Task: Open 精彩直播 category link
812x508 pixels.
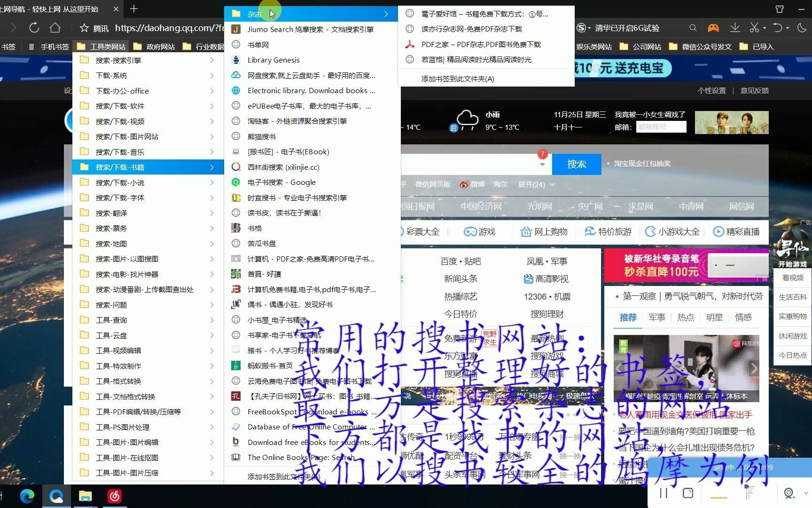Action: click(x=736, y=231)
